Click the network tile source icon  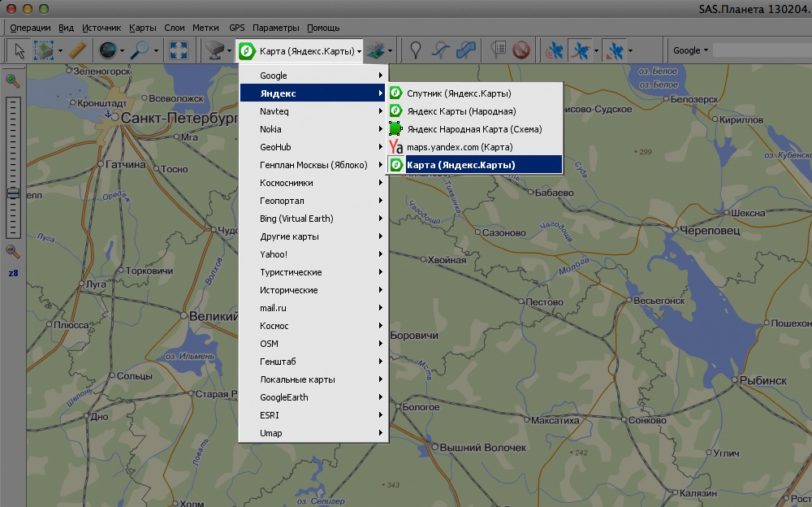pos(215,50)
